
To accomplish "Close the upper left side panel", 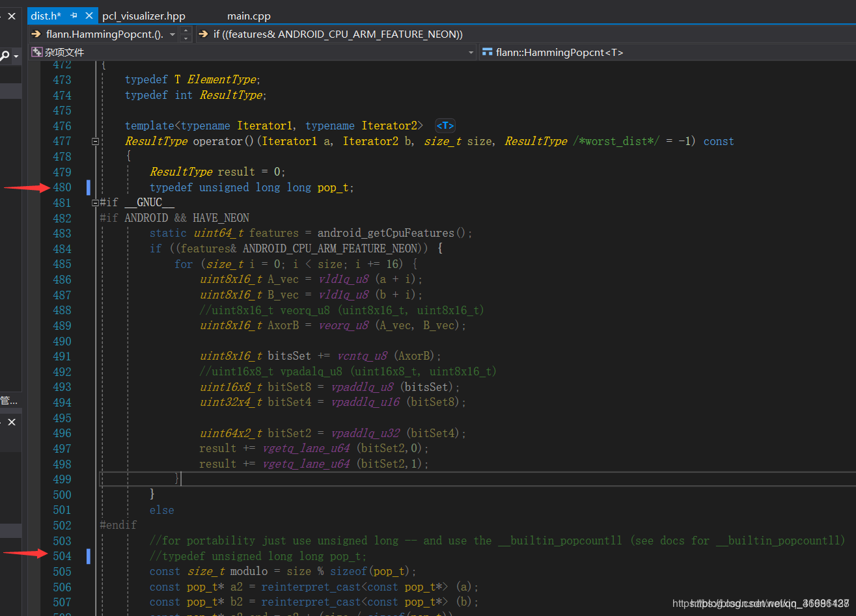I will coord(12,16).
